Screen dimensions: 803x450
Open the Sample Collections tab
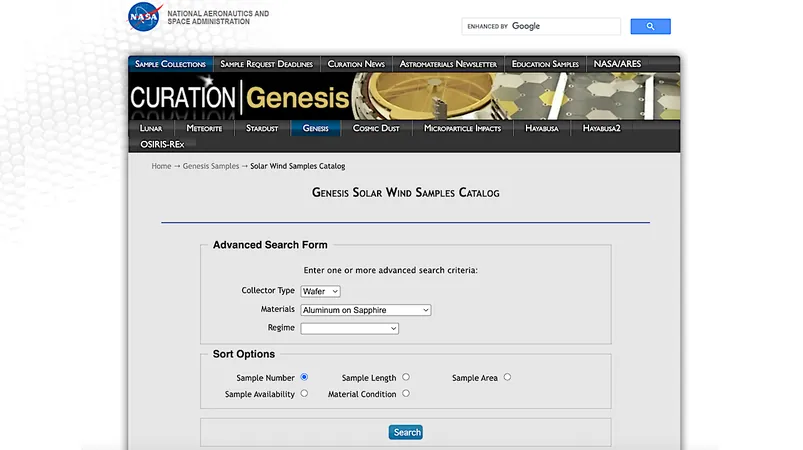(x=171, y=64)
